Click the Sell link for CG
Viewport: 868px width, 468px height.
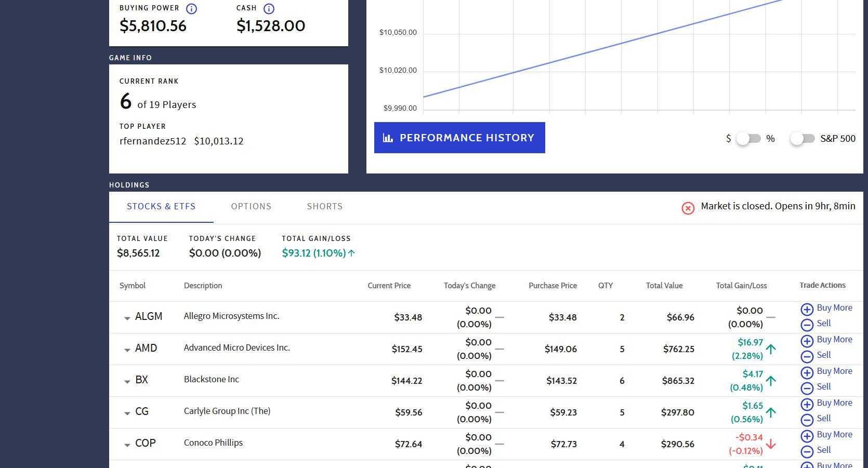tap(824, 419)
